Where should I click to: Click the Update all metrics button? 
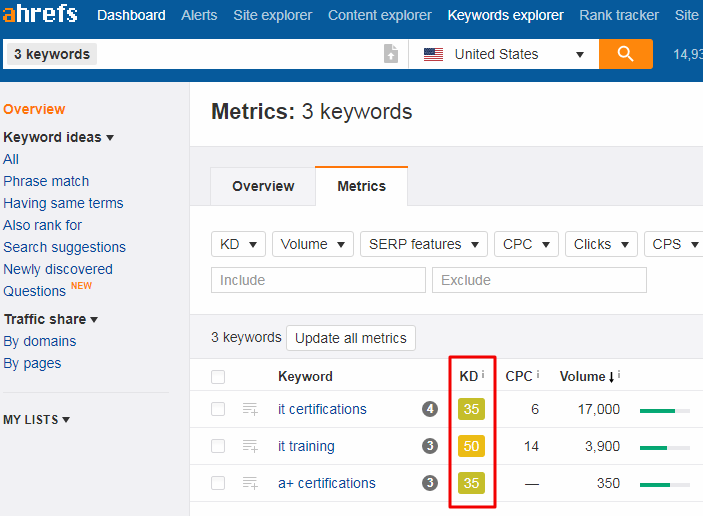pos(350,338)
